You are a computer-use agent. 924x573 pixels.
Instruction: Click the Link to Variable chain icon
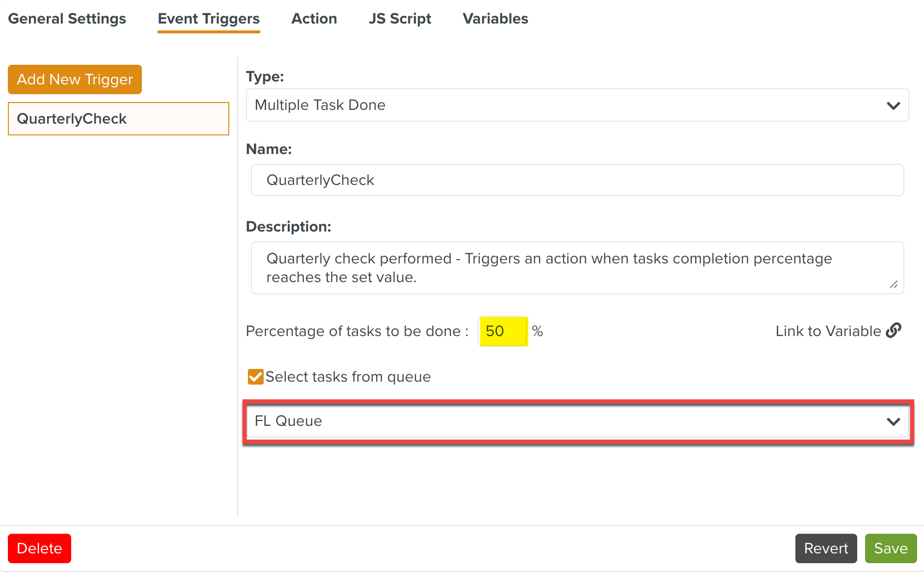(x=894, y=331)
